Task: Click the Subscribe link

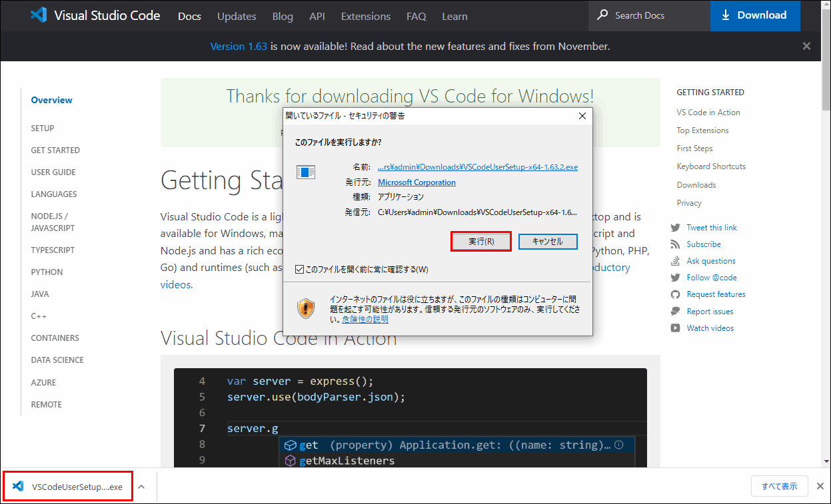Action: (704, 244)
